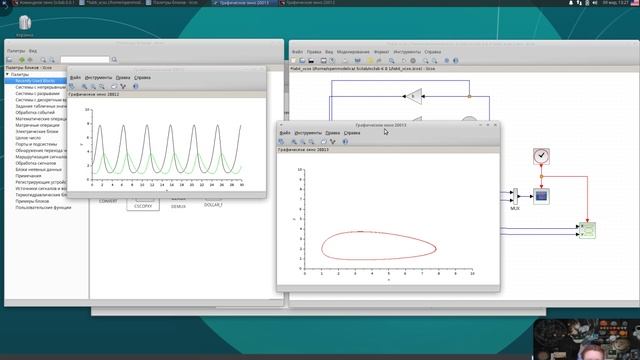Select rotation tool in window 20013

281,142
